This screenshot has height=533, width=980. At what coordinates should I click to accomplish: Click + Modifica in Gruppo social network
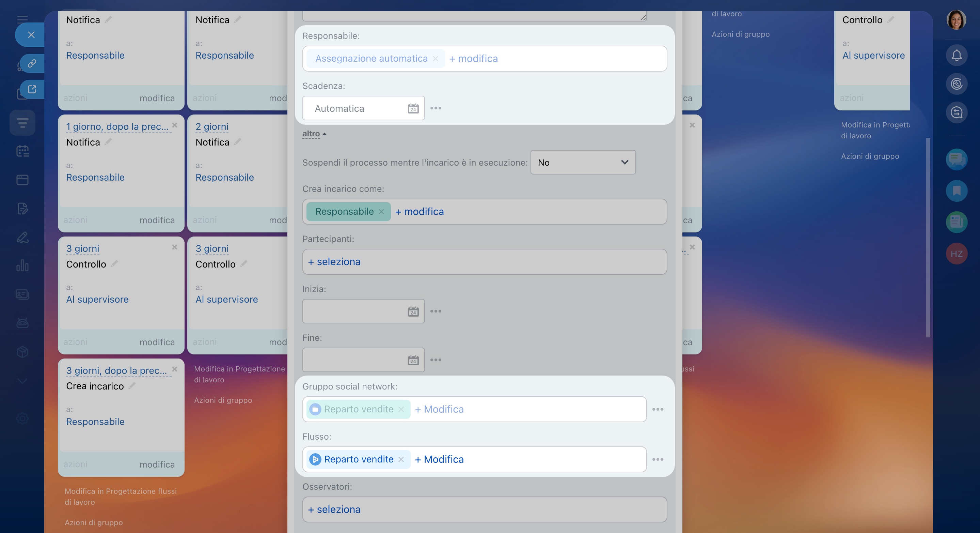coord(439,409)
